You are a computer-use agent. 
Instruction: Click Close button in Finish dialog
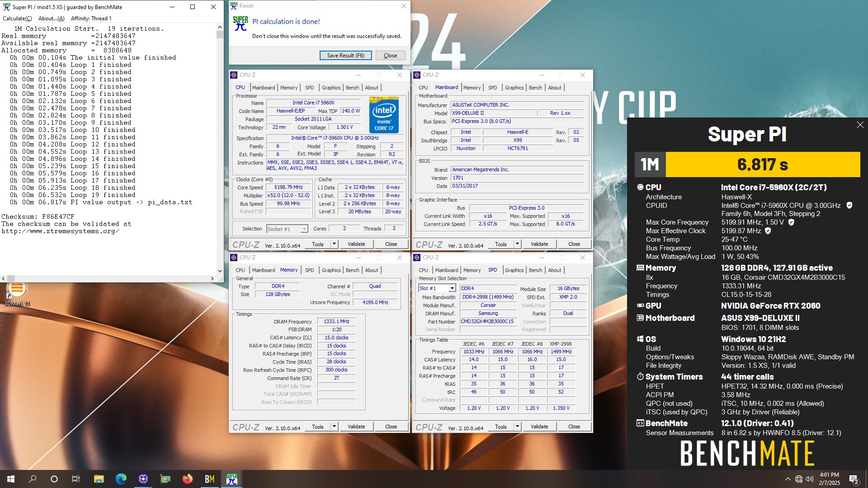(391, 55)
